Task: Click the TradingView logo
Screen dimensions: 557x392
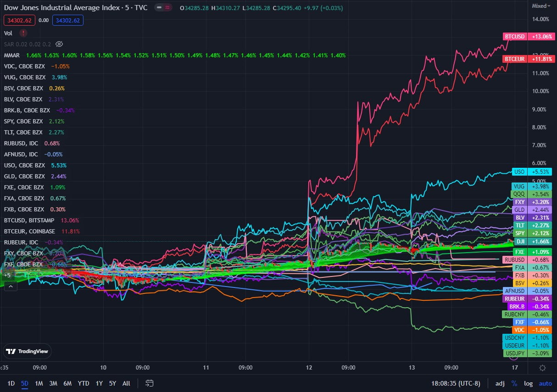Action: click(x=27, y=351)
